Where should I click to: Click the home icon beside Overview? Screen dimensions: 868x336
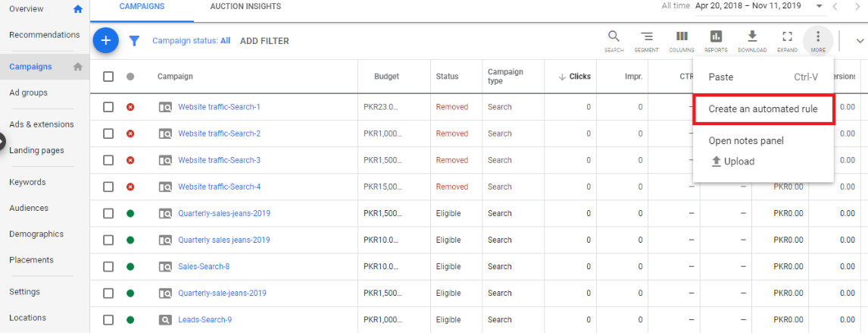[x=78, y=9]
